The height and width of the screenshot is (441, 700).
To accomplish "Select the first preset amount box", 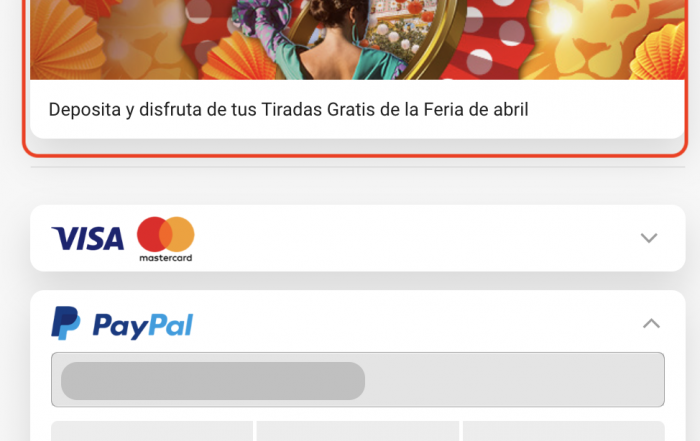I will pyautogui.click(x=152, y=431).
